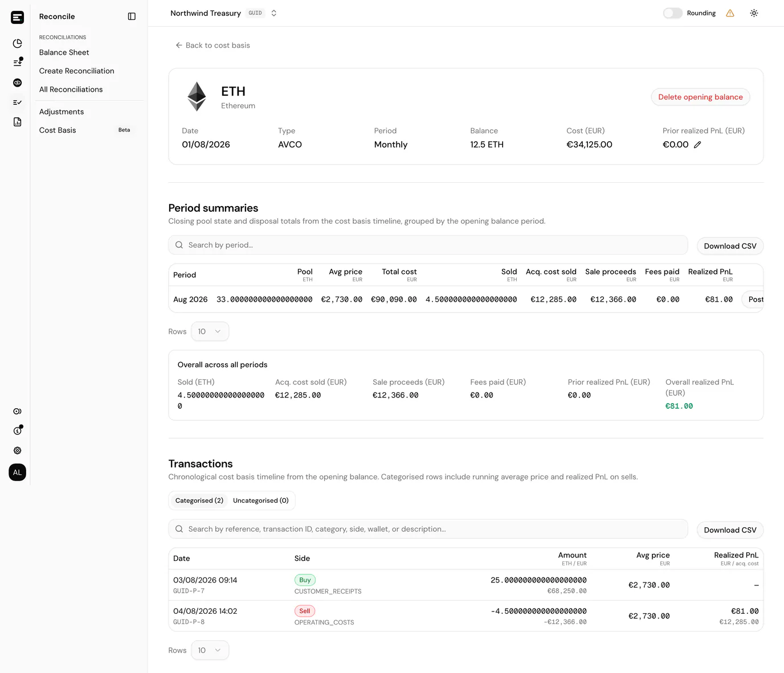Click the app logo icon
Screen dimensions: 784x673
coord(18,17)
